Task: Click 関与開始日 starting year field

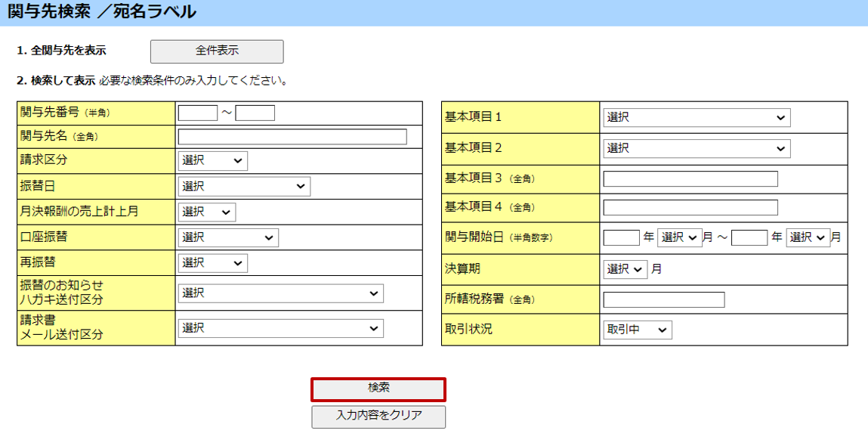Action: (621, 237)
